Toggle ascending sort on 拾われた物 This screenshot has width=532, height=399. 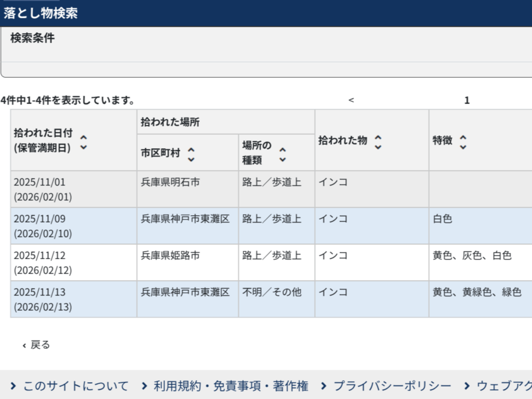click(x=378, y=136)
